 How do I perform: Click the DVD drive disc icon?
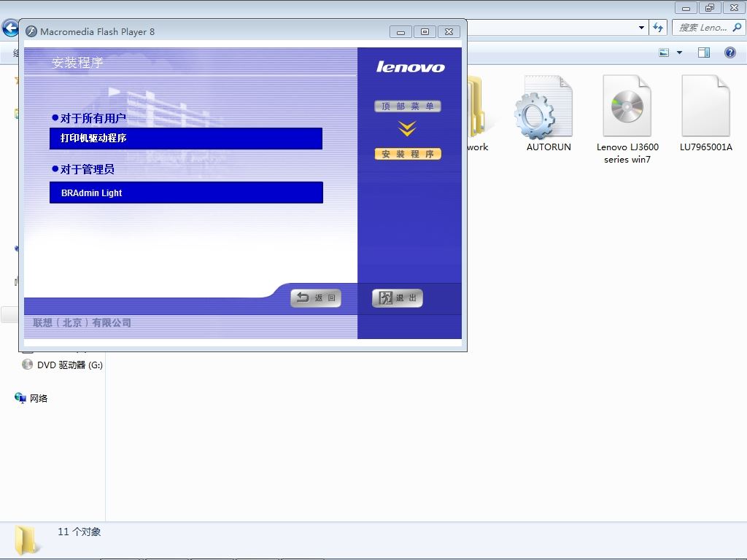(x=27, y=365)
